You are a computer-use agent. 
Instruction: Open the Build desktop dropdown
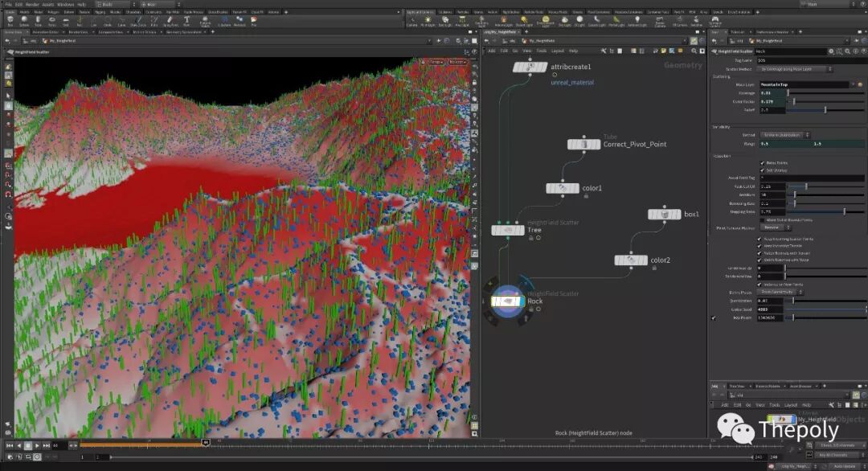pos(115,5)
